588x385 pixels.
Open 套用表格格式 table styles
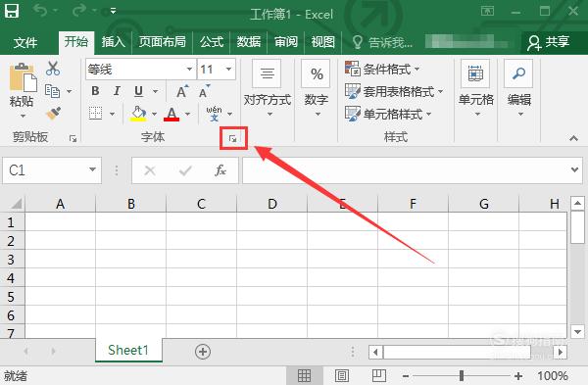394,91
